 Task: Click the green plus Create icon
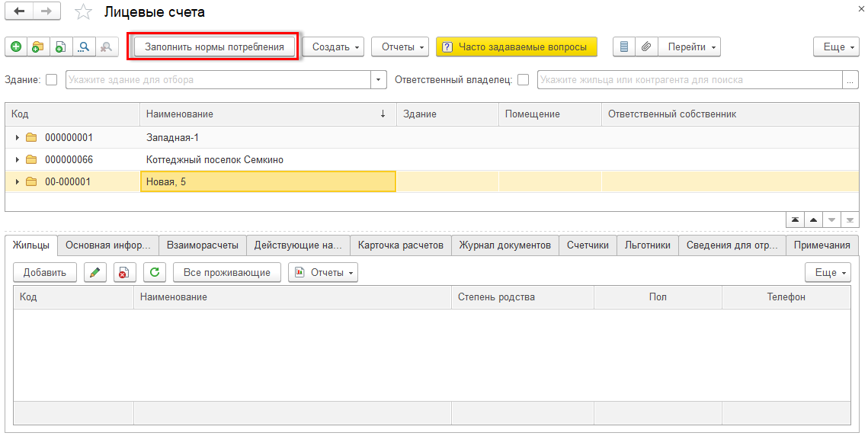[x=16, y=47]
